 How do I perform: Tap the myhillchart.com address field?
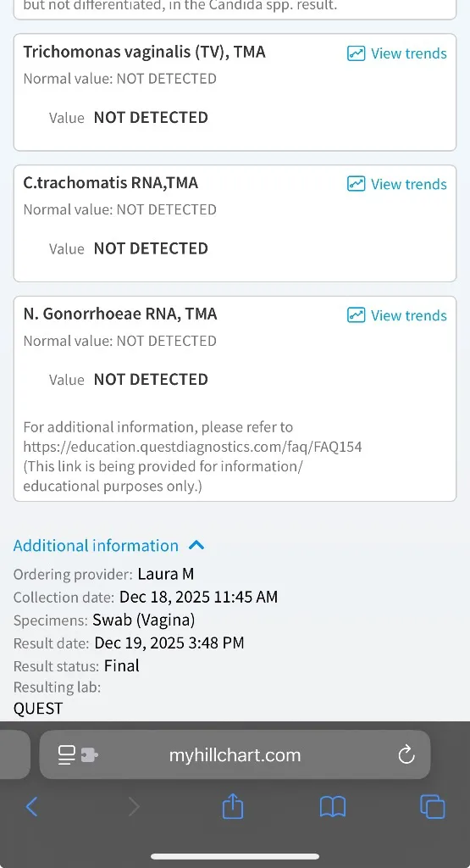(x=235, y=754)
